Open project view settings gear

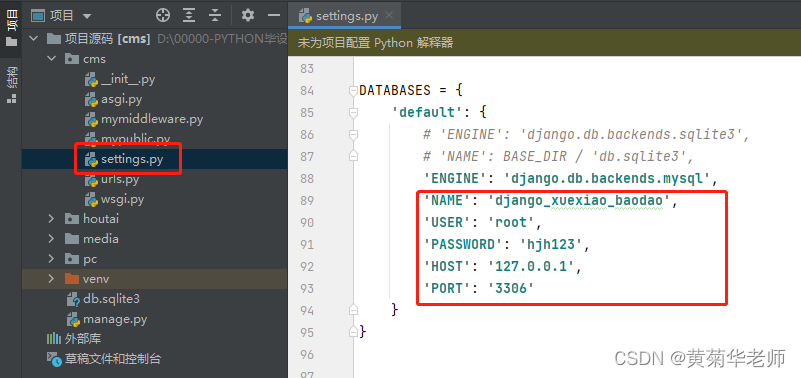point(248,16)
